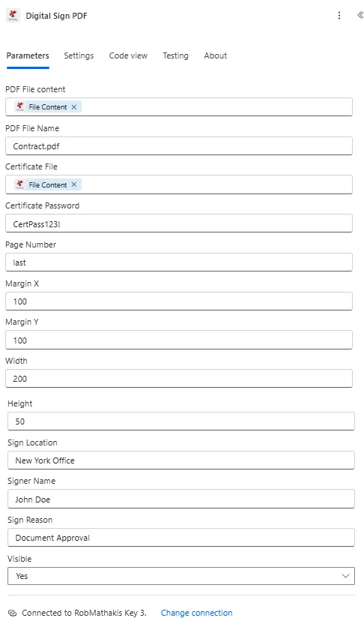
Task: Switch to the Settings tab
Action: tap(79, 55)
